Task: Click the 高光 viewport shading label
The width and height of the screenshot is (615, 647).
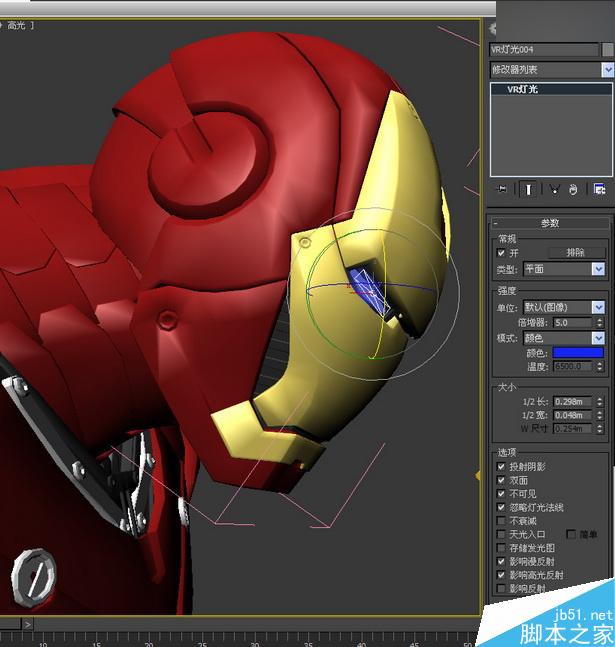Action: (16, 26)
